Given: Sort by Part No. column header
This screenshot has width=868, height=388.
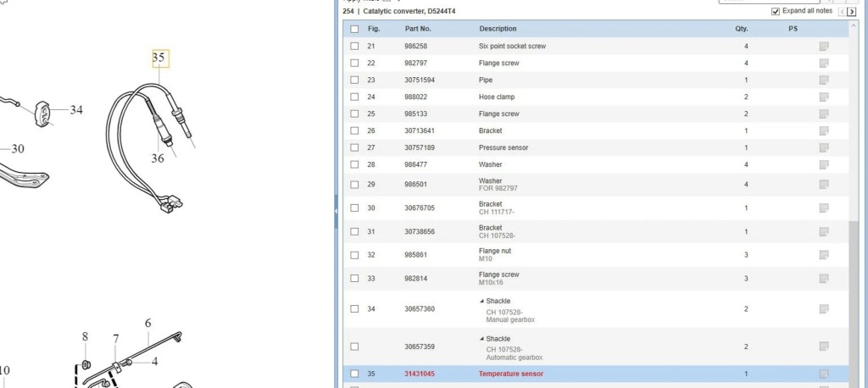Looking at the screenshot, I should [418, 29].
